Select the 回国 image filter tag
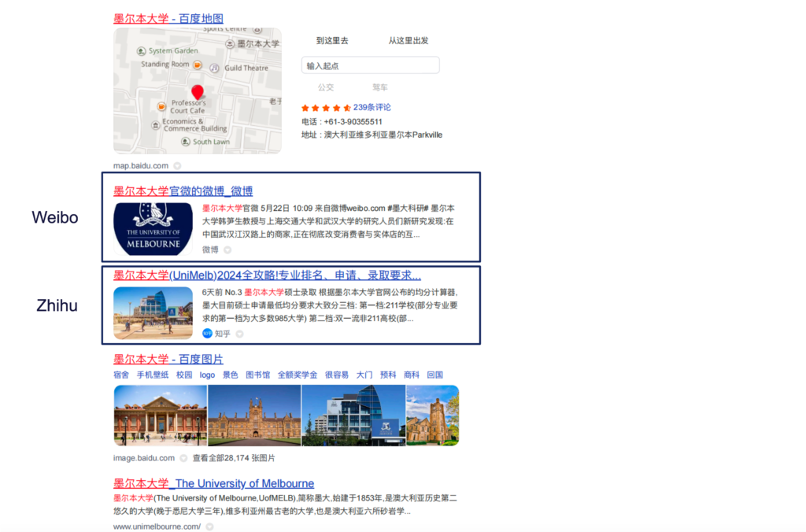 click(435, 375)
